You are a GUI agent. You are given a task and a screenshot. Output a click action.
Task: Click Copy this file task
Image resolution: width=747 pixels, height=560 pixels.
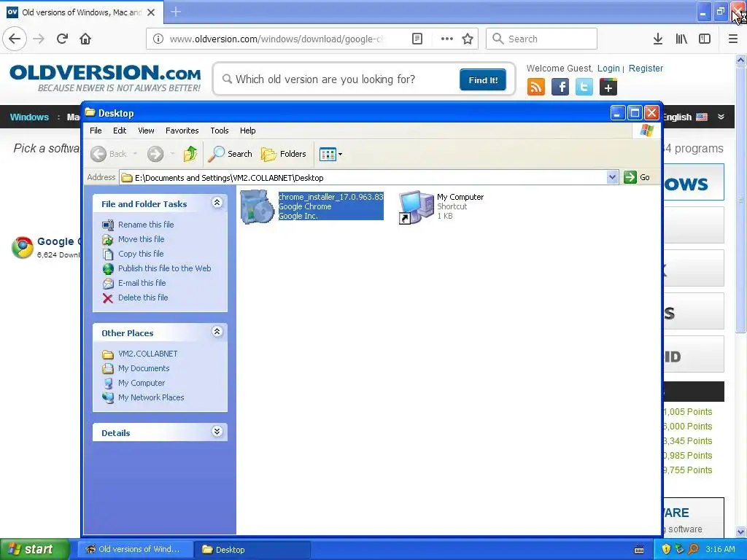tap(141, 254)
